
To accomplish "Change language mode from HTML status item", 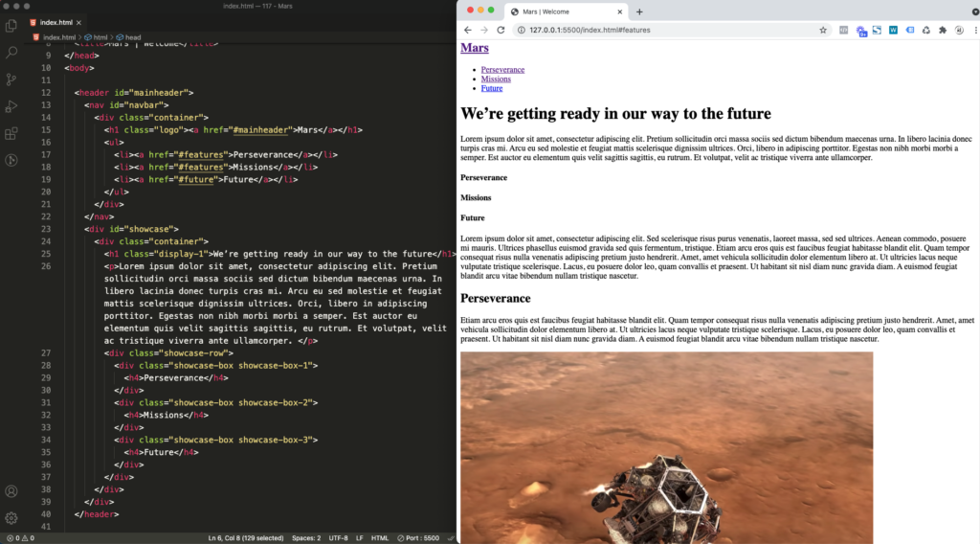I will (x=379, y=537).
